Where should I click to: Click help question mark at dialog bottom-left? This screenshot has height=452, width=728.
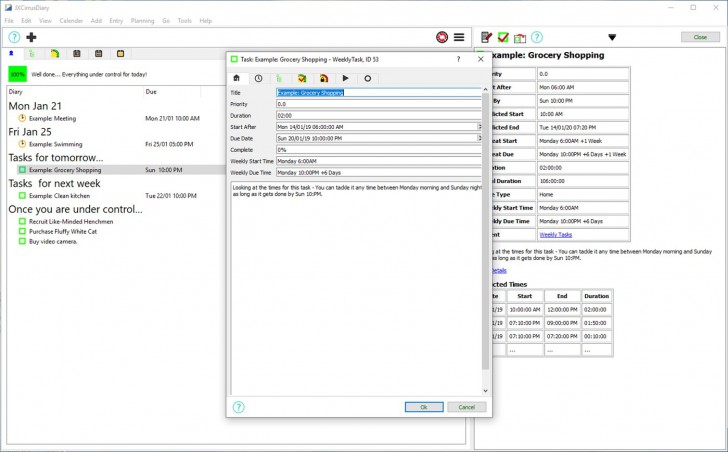click(x=239, y=407)
